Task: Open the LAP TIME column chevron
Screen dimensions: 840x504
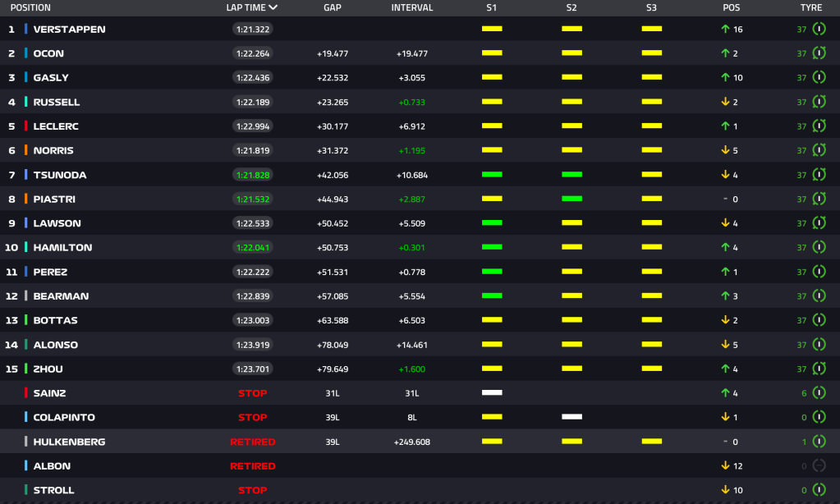Action: [x=273, y=7]
